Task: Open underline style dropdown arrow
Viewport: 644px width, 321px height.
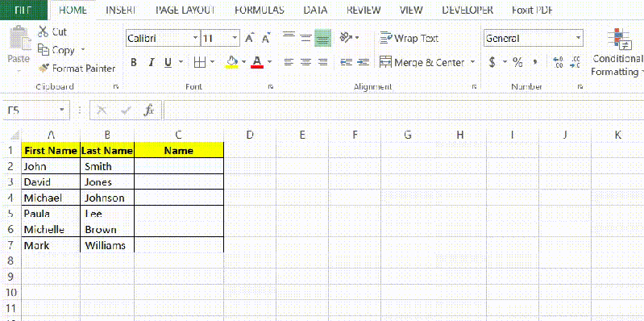Action: (x=181, y=62)
